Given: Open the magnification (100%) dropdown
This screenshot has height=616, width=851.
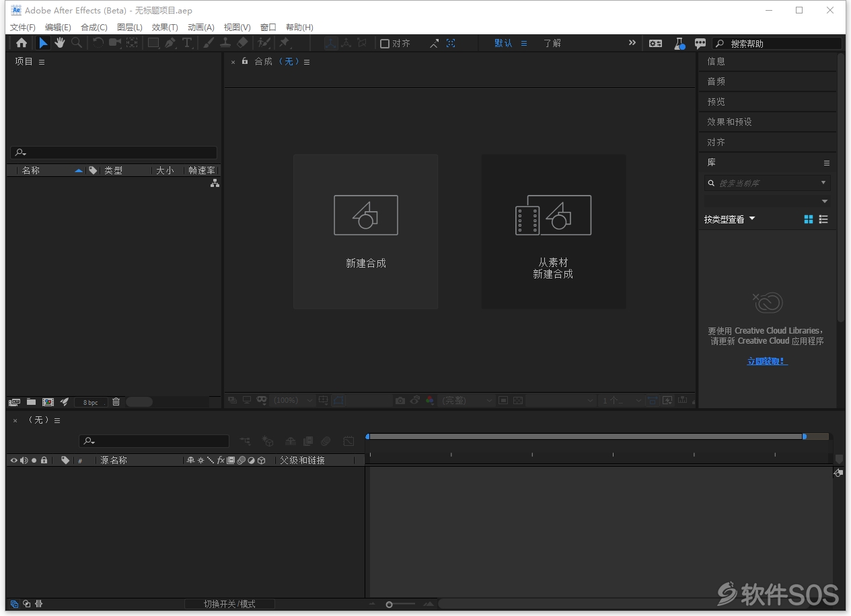Looking at the screenshot, I should pyautogui.click(x=294, y=400).
